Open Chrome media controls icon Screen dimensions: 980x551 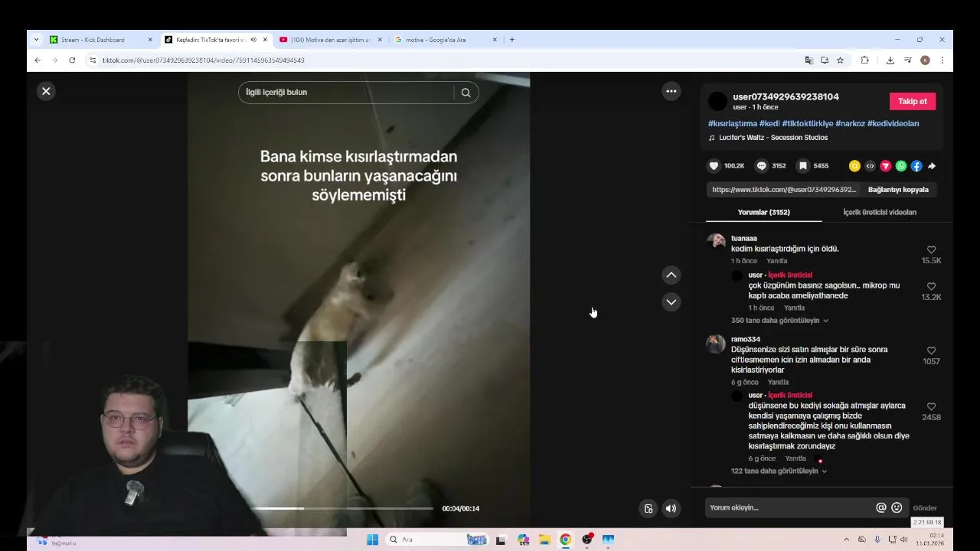click(907, 60)
